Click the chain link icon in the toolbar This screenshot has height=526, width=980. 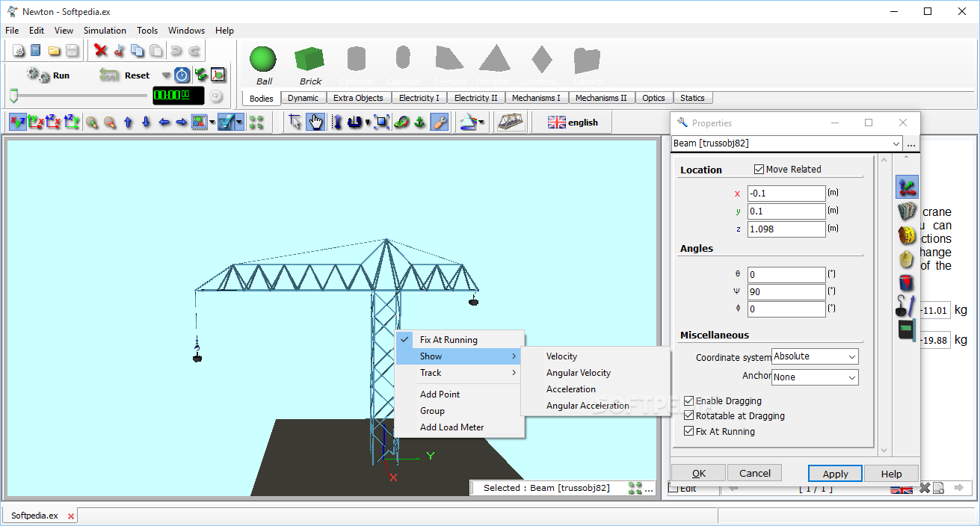[401, 123]
